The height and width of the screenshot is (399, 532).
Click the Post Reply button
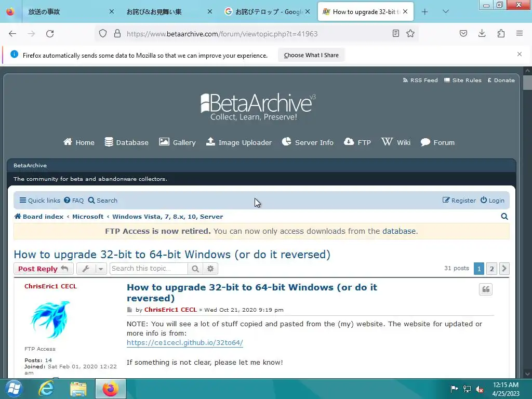coord(44,269)
